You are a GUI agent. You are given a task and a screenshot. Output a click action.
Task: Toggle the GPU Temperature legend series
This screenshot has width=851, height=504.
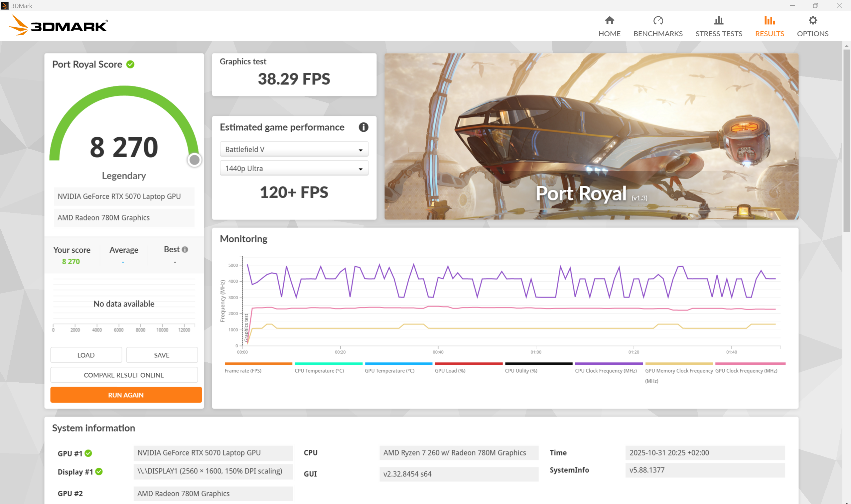click(x=389, y=371)
